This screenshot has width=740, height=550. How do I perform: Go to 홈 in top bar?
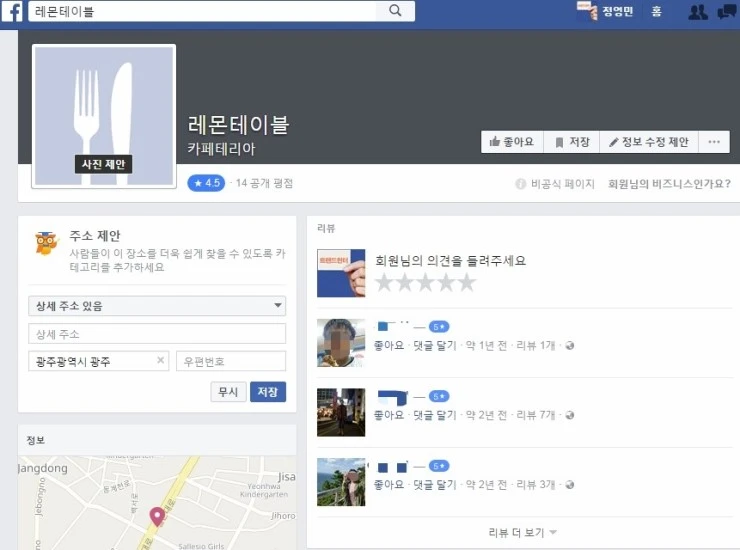(x=656, y=11)
